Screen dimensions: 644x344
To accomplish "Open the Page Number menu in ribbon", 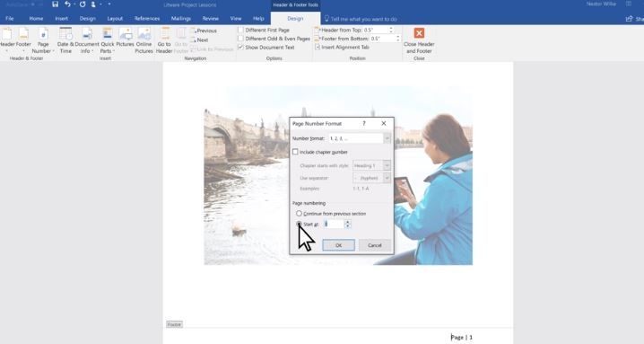I will [x=43, y=40].
